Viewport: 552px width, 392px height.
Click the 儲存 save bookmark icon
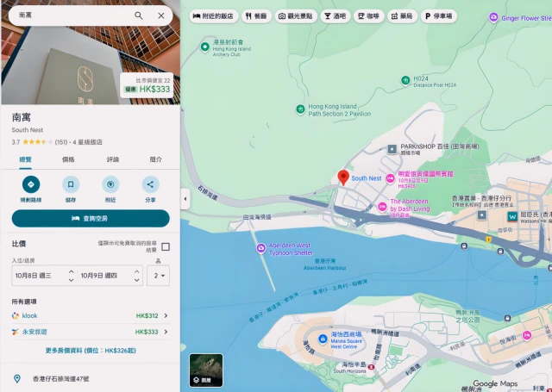tap(71, 184)
